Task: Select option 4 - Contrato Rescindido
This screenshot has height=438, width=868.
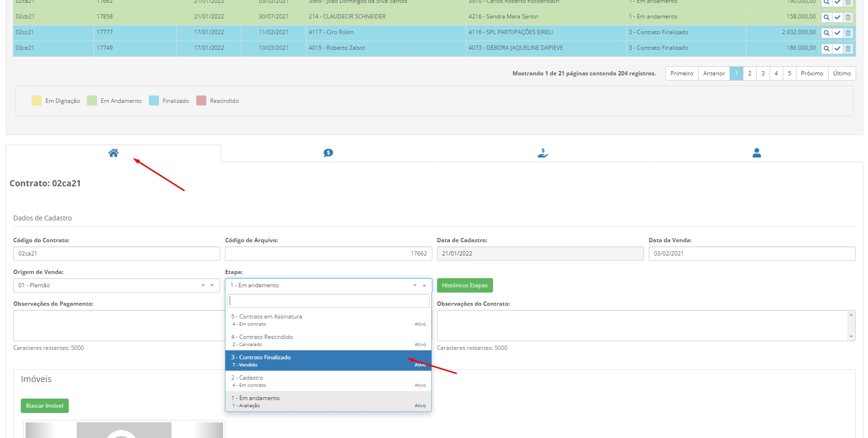Action: [328, 340]
